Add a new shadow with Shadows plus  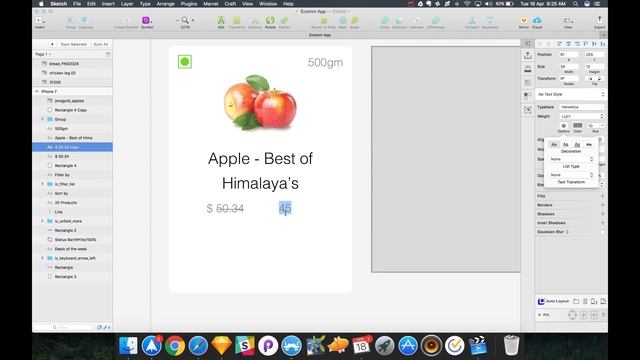pyautogui.click(x=602, y=214)
